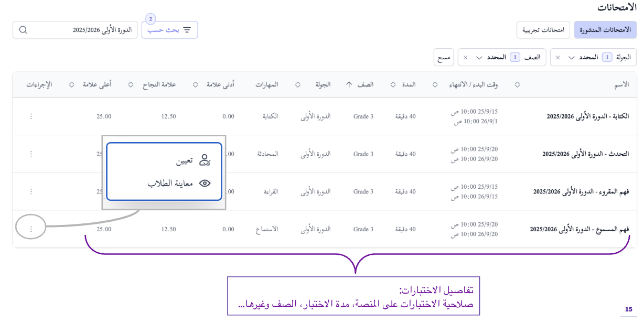Open actions menu for فهم المسموع row
This screenshot has width=644, height=323.
(31, 229)
